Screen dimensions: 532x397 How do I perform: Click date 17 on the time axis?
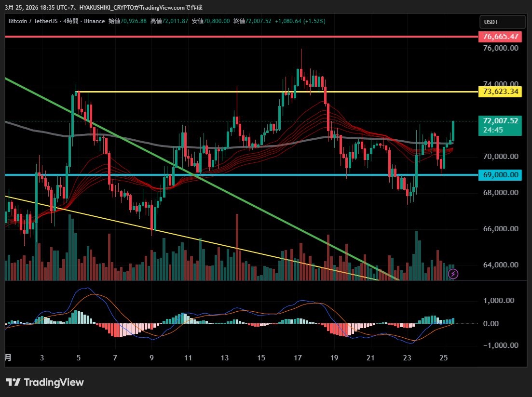[298, 358]
